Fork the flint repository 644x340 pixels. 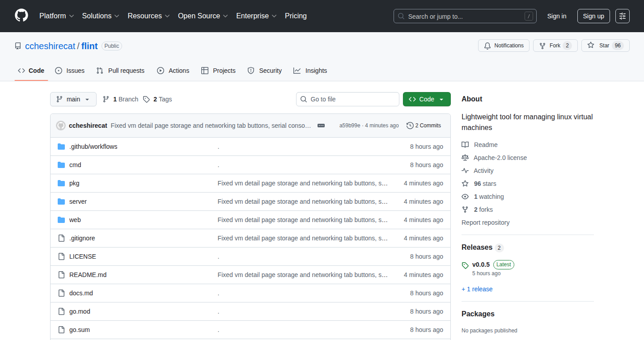coord(555,46)
